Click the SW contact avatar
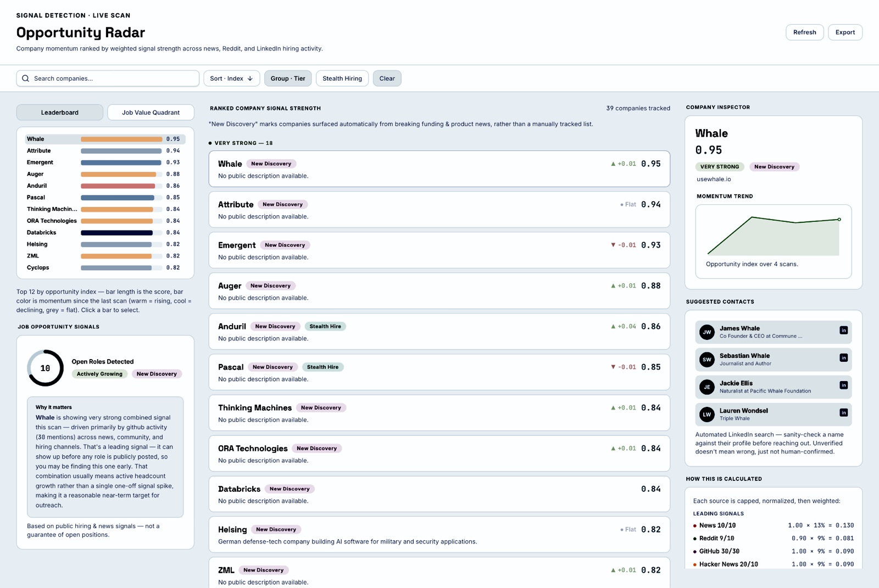879x588 pixels. tap(707, 360)
